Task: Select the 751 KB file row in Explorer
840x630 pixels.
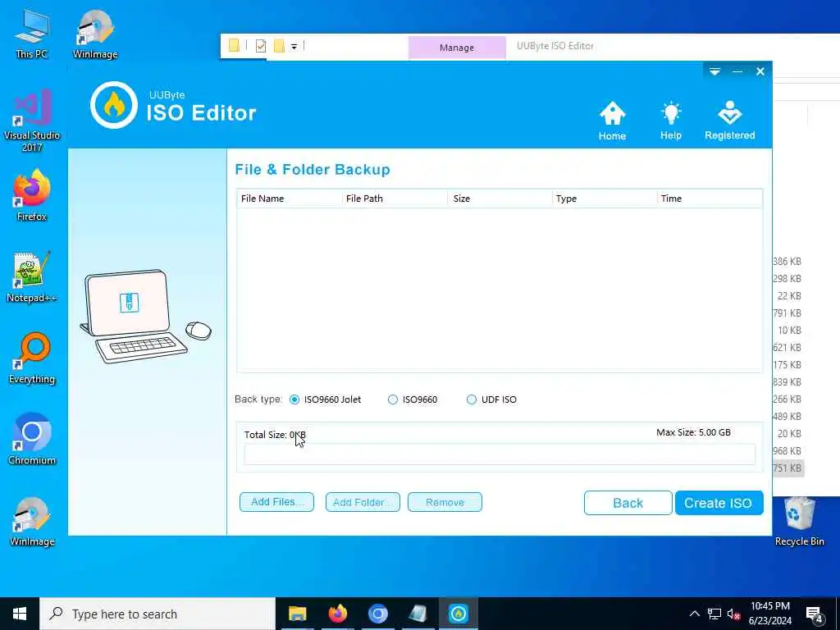Action: coord(787,468)
